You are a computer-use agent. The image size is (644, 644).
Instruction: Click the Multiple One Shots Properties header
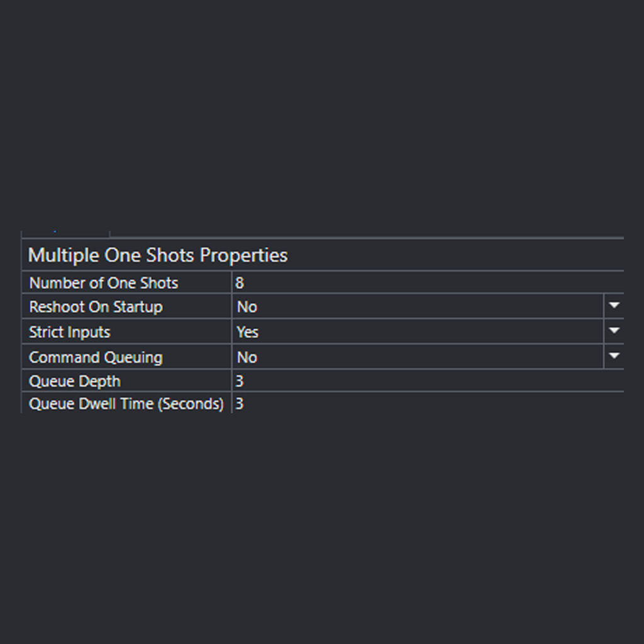click(x=157, y=255)
